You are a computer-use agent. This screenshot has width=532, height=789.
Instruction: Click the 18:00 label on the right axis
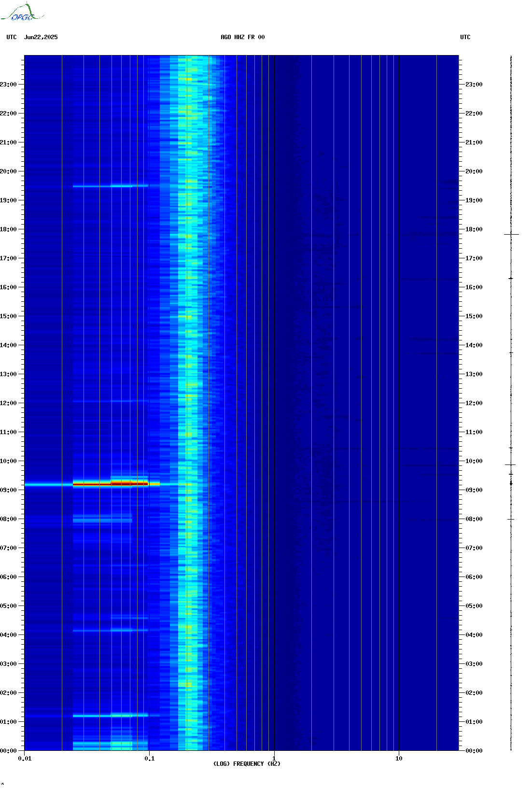474,229
